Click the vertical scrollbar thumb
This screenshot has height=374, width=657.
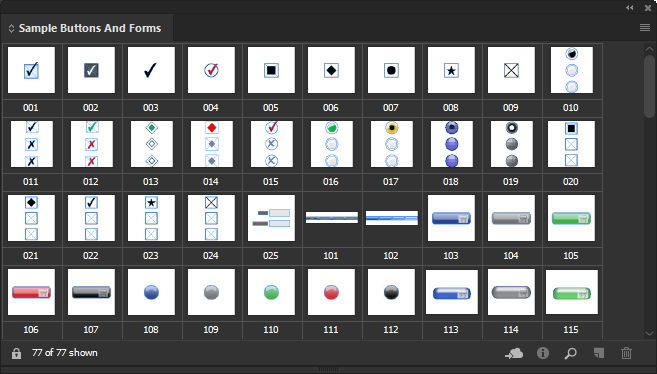(x=649, y=86)
